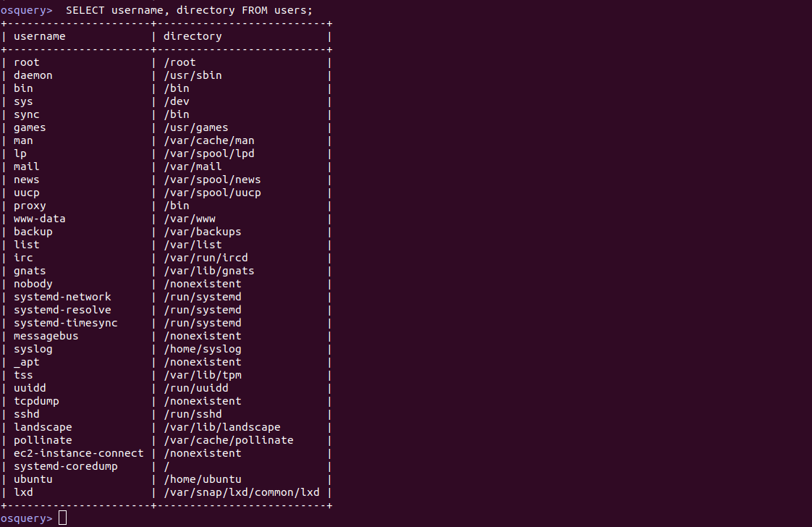This screenshot has width=812, height=527.
Task: Click the systemd-network username
Action: tap(62, 297)
